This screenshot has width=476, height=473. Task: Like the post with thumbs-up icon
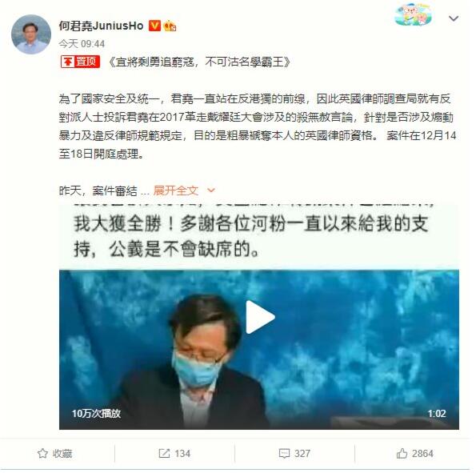pos(402,453)
